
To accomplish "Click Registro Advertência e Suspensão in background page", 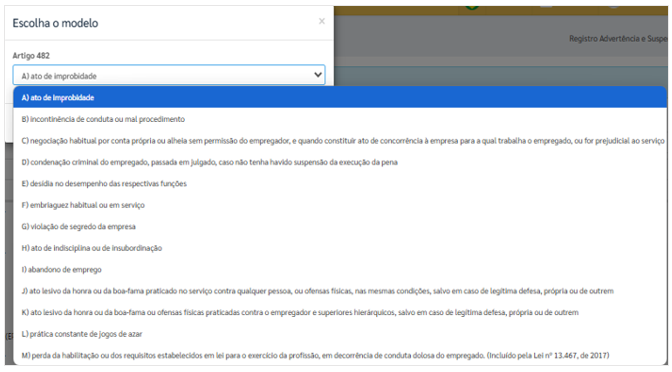I will [x=618, y=39].
